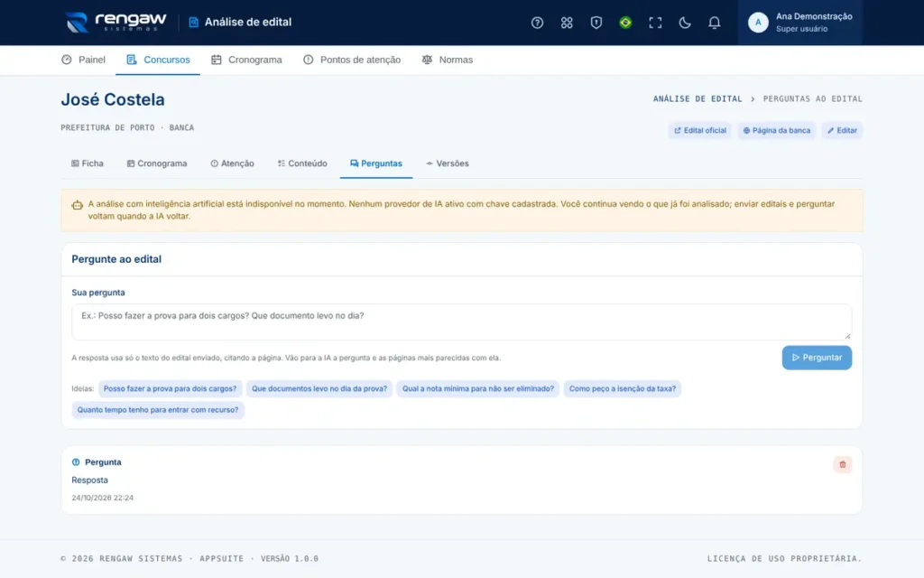
Task: Click the 'Resposta' text in the card
Action: click(89, 480)
